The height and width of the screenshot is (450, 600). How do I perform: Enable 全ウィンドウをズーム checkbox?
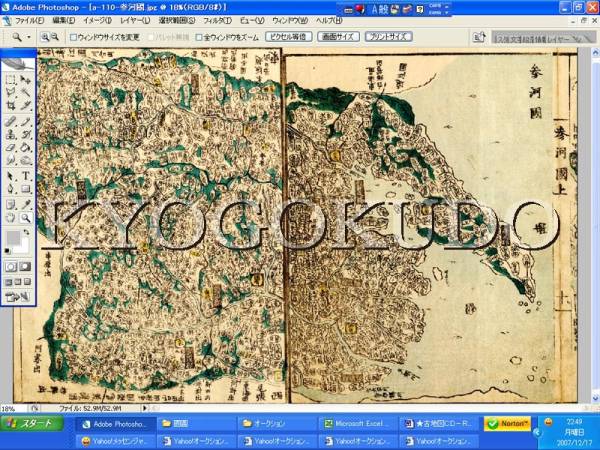199,38
